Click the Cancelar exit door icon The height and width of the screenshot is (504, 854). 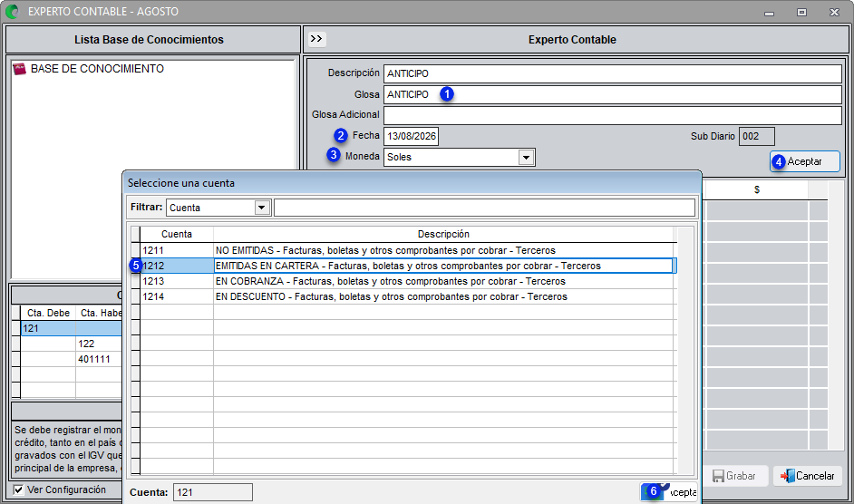[x=787, y=476]
